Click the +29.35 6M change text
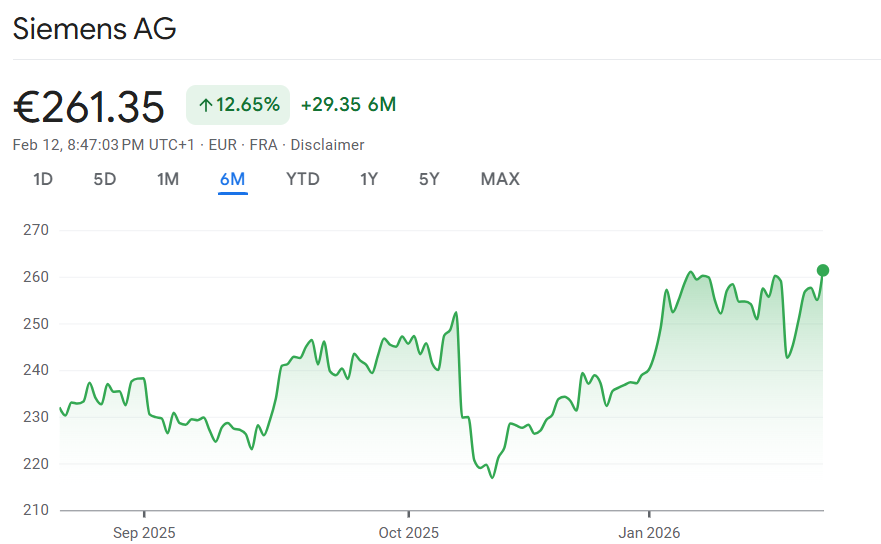Image resolution: width=881 pixels, height=544 pixels. (348, 105)
